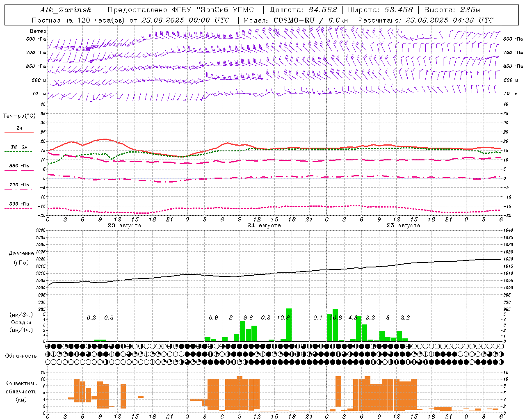Click the 'Давление' pressure panel title
525x420 pixels.
click(x=21, y=253)
